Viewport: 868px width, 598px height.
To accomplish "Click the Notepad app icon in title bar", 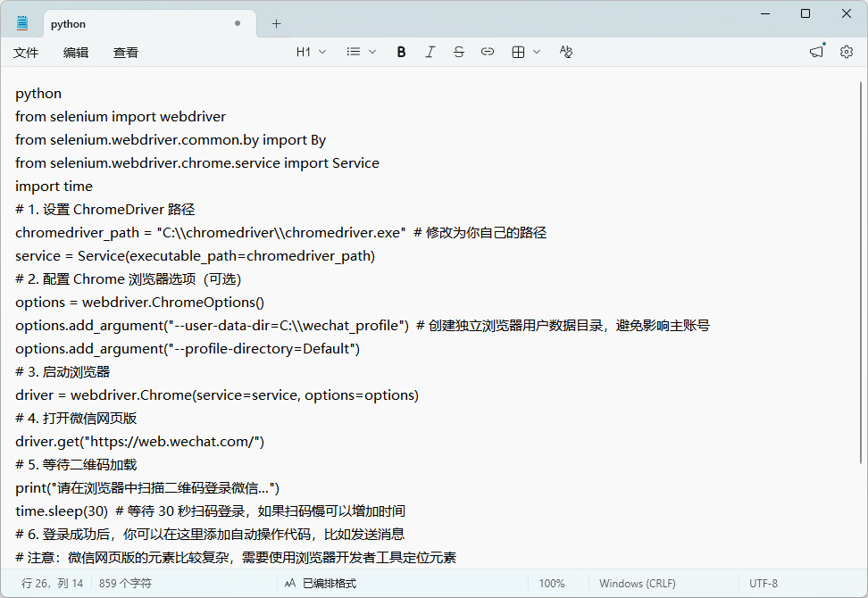I will point(22,23).
